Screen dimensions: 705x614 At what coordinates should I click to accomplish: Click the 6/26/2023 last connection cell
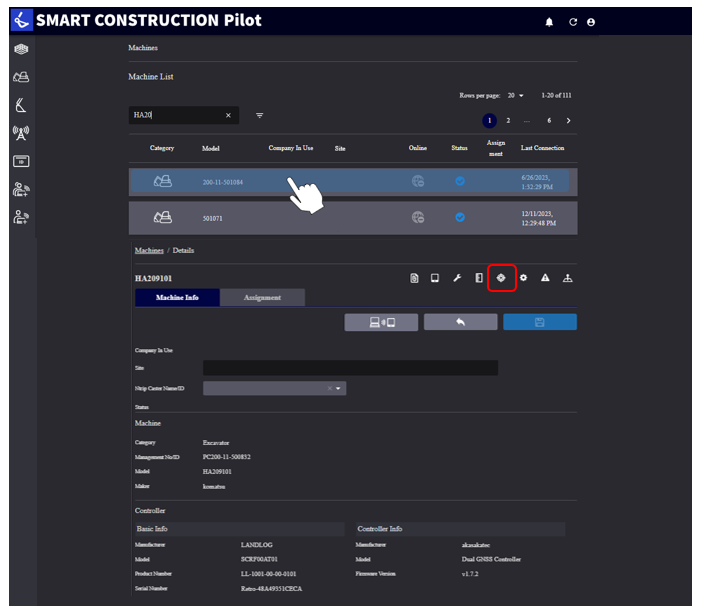(537, 182)
